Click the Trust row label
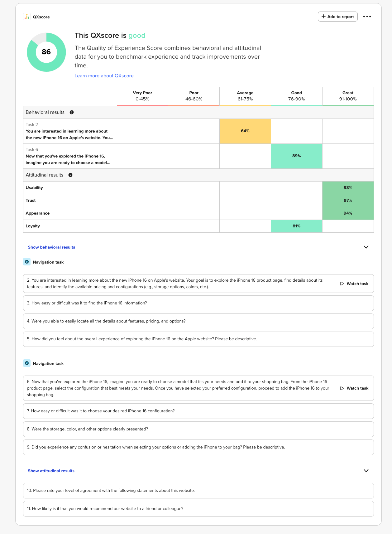The width and height of the screenshot is (392, 534). [x=31, y=201]
